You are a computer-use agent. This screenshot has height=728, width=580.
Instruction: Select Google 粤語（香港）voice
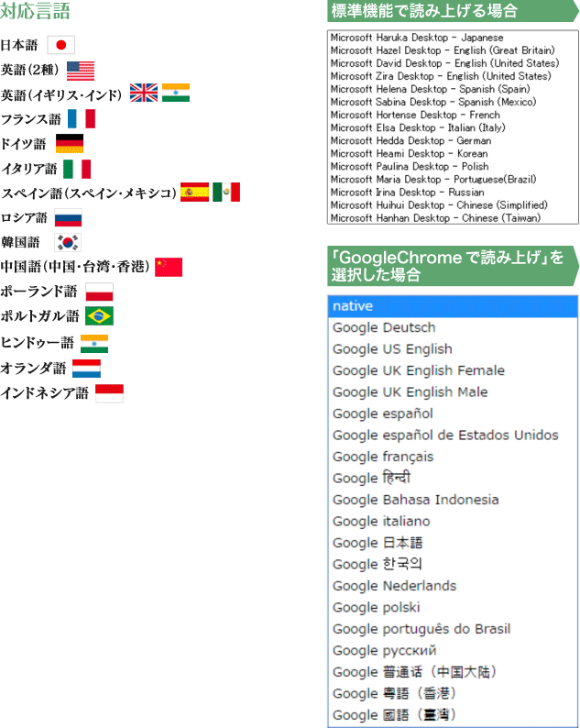pos(453,694)
